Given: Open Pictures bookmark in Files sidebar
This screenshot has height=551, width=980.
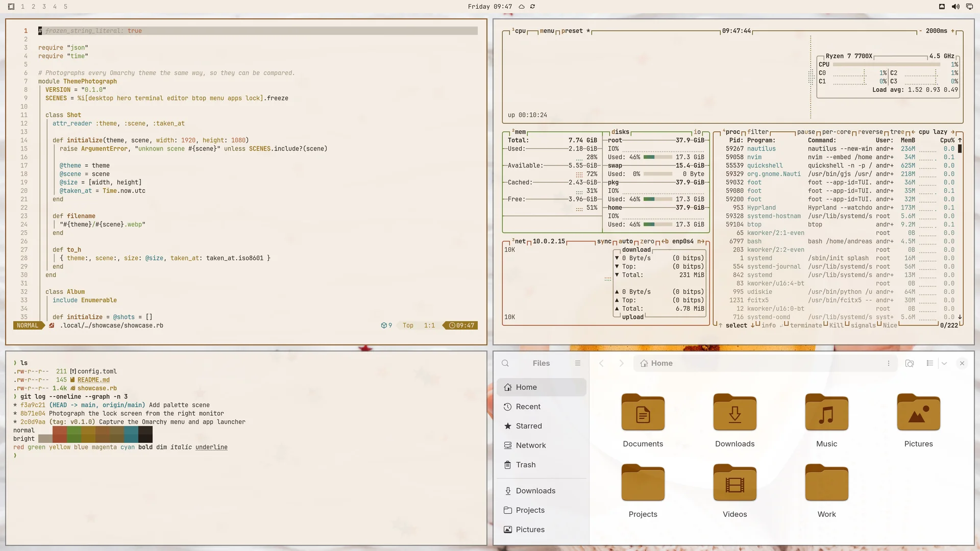Looking at the screenshot, I should coord(542,530).
